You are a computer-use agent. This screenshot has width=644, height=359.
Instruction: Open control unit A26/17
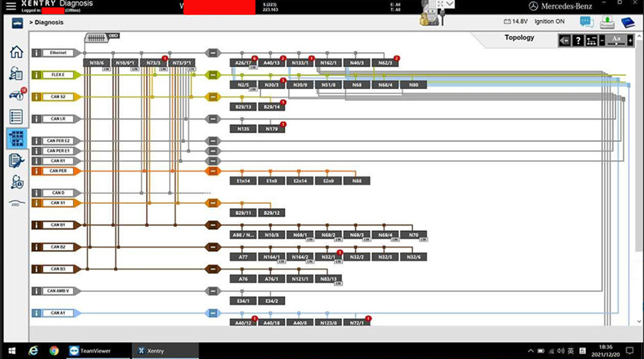pyautogui.click(x=243, y=63)
